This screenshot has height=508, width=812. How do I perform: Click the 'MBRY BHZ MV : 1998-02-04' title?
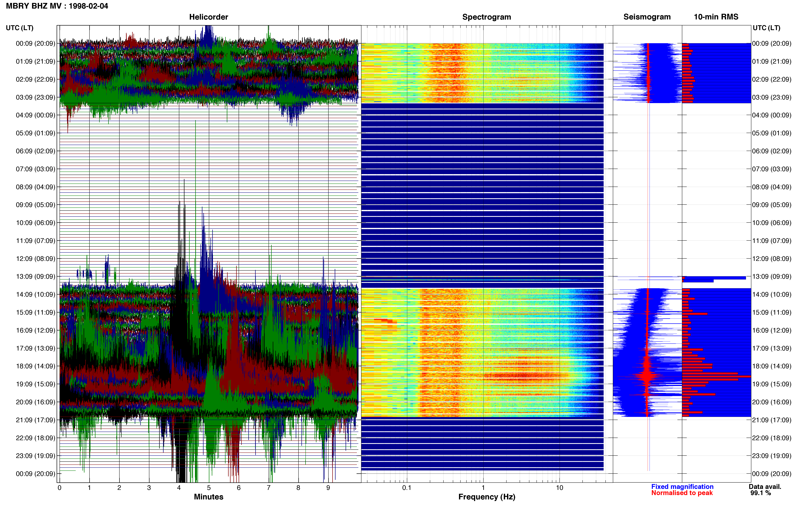pos(57,6)
